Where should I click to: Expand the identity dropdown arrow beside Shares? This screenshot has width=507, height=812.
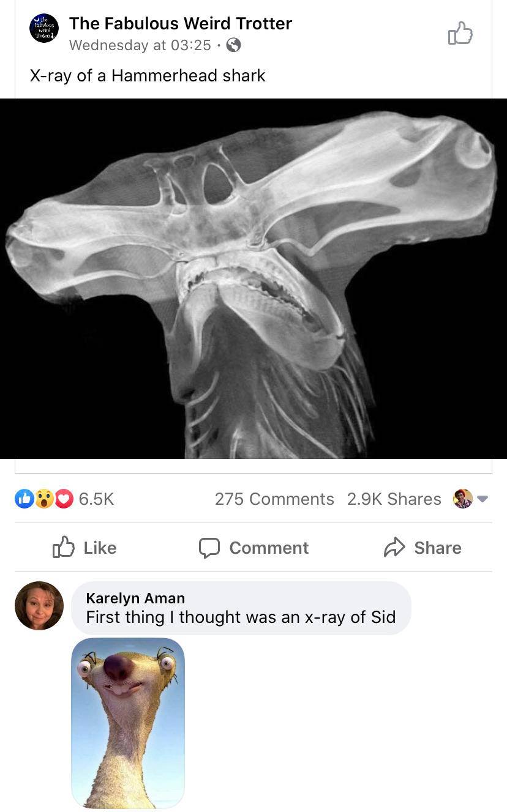(x=483, y=499)
